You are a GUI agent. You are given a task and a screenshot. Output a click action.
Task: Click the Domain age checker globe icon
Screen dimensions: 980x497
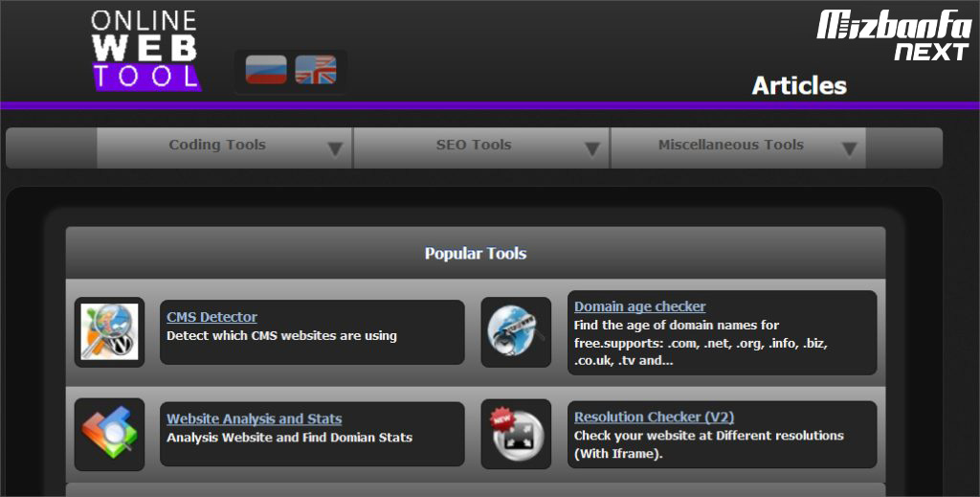(516, 332)
